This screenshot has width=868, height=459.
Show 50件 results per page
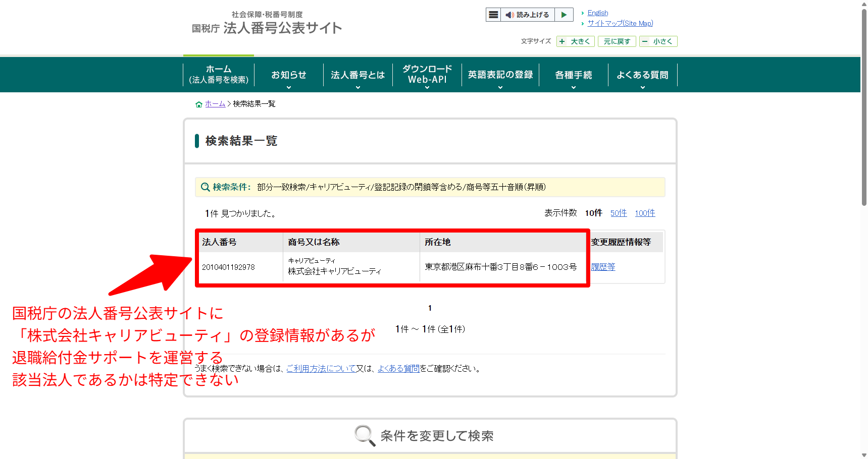619,213
